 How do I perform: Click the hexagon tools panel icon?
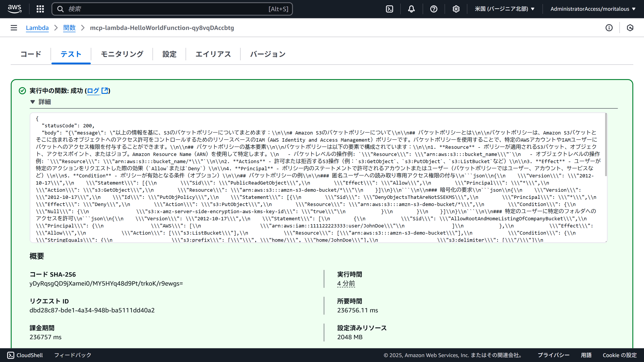click(630, 28)
